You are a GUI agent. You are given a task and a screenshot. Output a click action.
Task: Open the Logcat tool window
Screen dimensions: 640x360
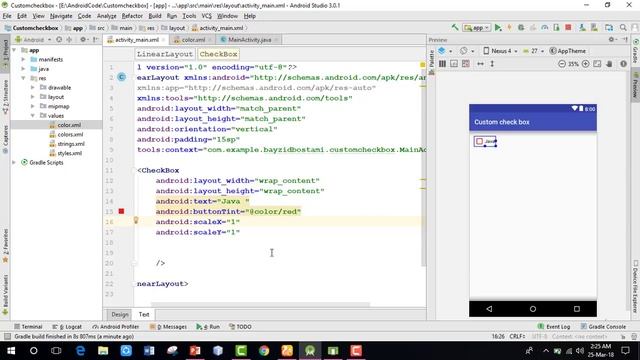click(x=67, y=327)
